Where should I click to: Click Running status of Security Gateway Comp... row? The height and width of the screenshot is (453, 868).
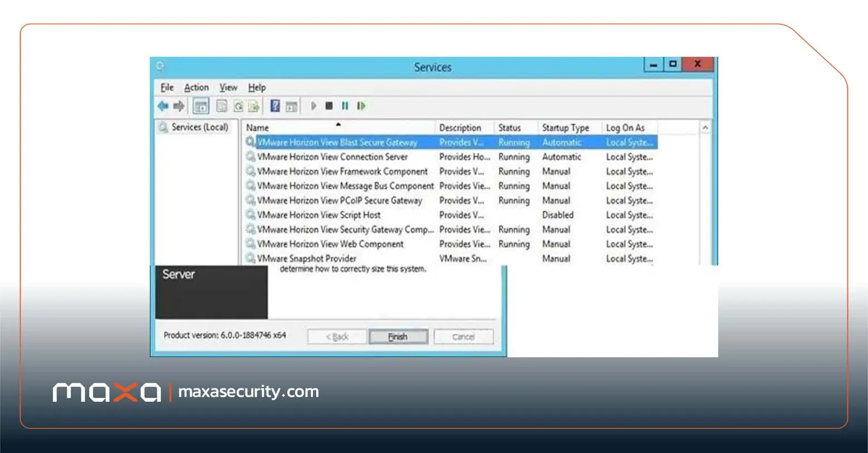tap(514, 229)
